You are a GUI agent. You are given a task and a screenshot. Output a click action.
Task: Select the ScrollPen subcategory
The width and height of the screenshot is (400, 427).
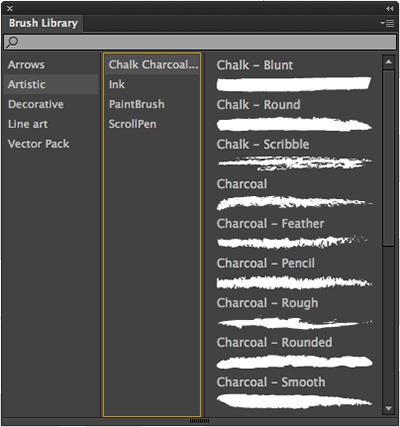132,124
